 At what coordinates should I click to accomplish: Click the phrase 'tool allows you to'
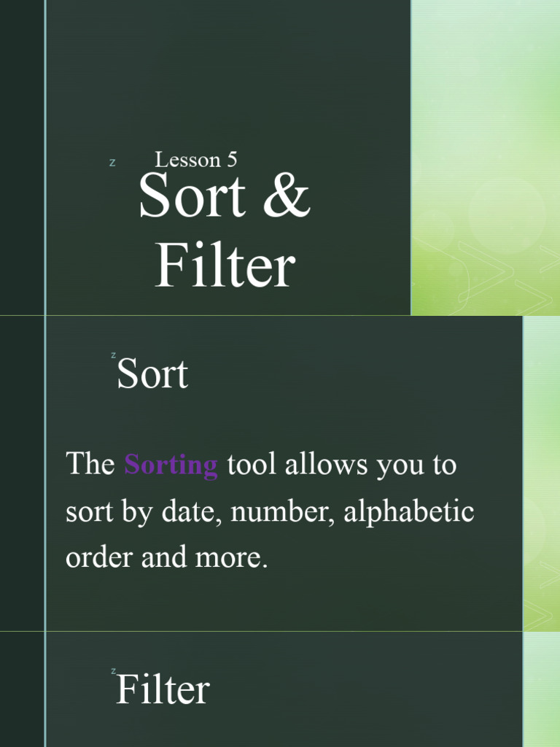tap(342, 463)
